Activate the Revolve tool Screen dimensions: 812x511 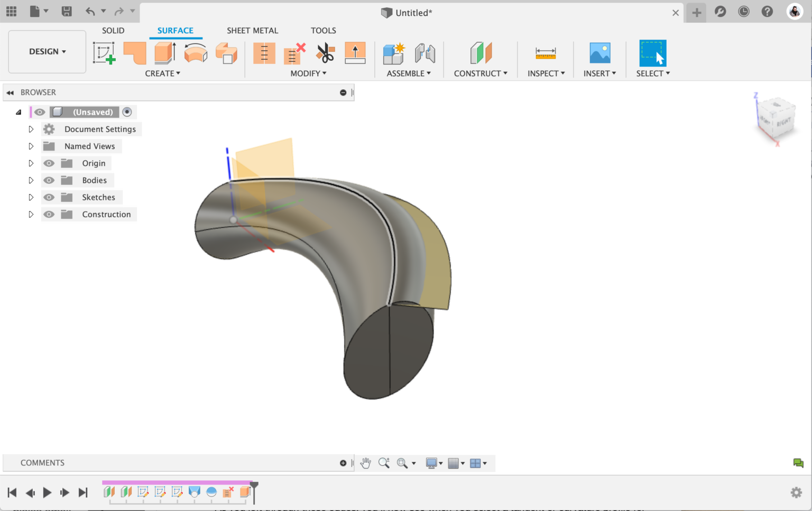point(196,53)
